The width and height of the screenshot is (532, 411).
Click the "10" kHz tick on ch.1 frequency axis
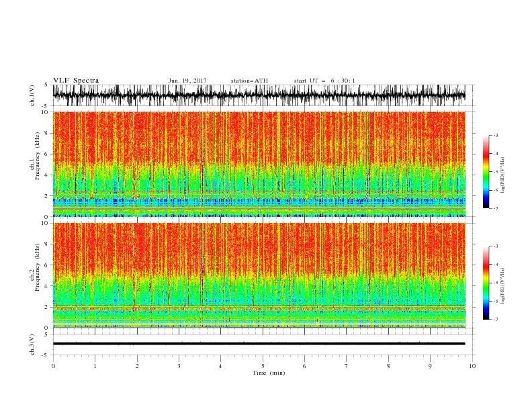click(45, 112)
